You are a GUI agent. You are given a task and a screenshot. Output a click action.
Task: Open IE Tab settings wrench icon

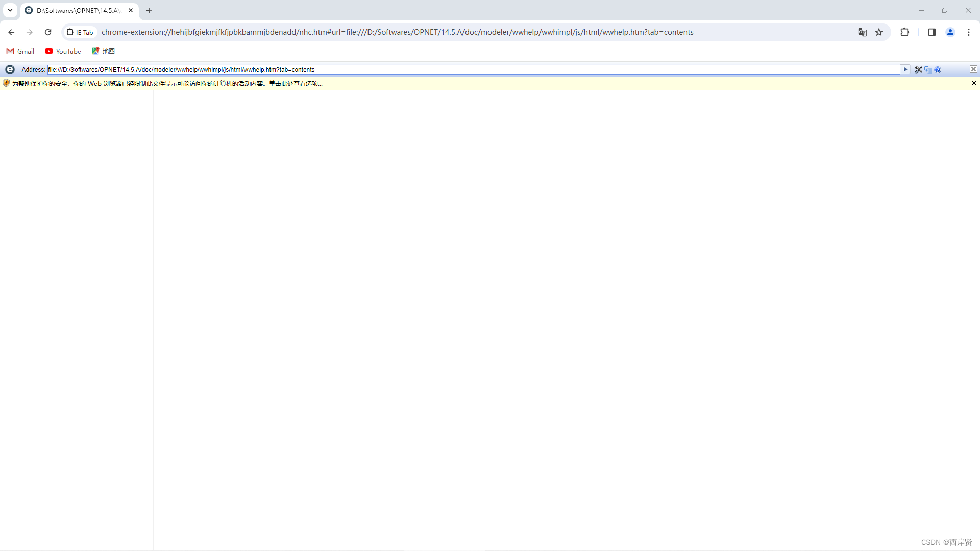[918, 70]
